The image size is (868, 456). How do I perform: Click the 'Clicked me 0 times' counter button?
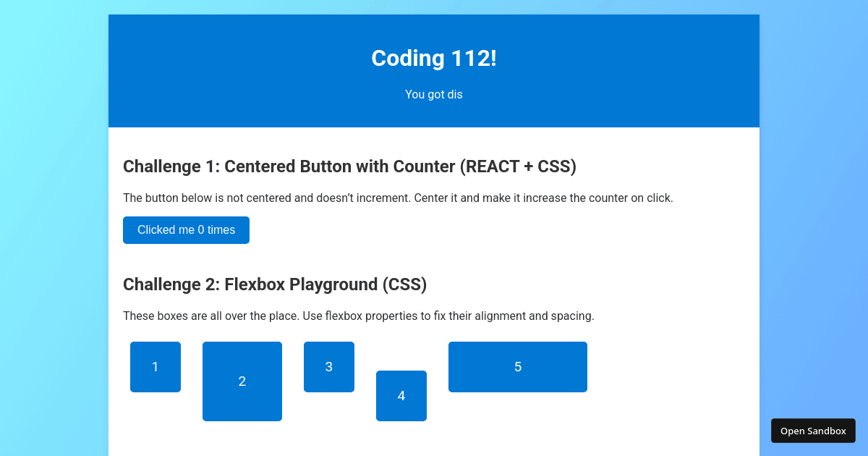pos(186,229)
